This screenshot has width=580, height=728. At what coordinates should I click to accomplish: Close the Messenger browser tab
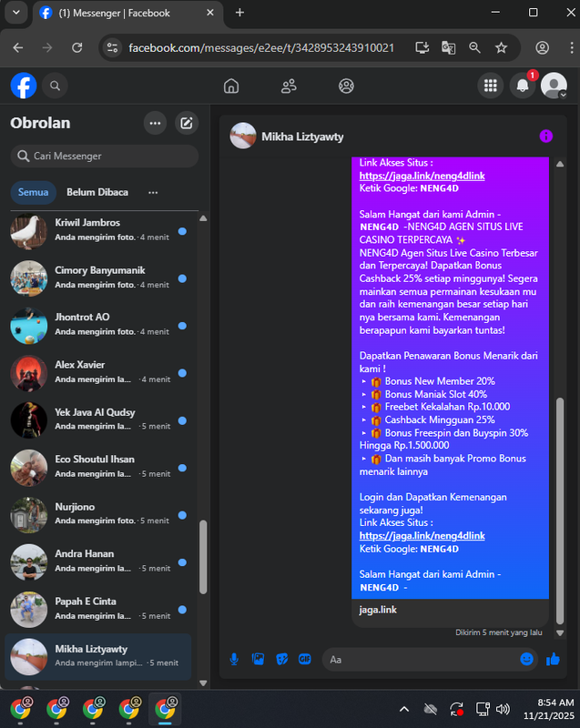(210, 13)
